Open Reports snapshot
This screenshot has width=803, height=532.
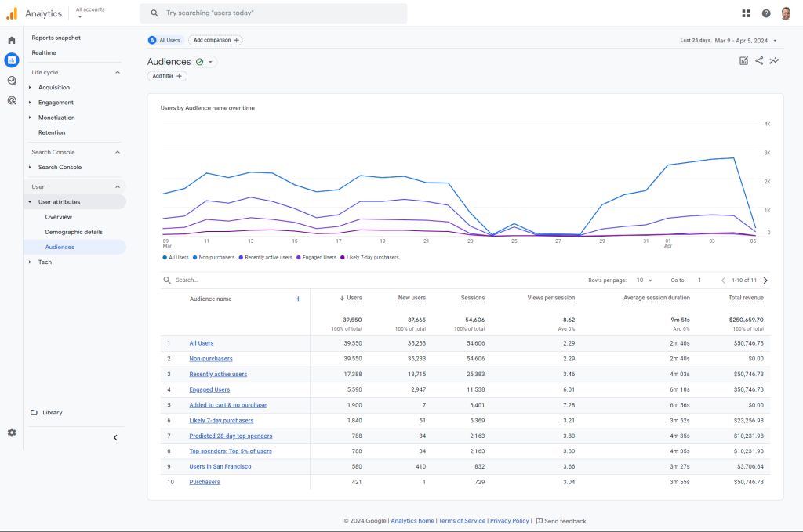coord(56,38)
